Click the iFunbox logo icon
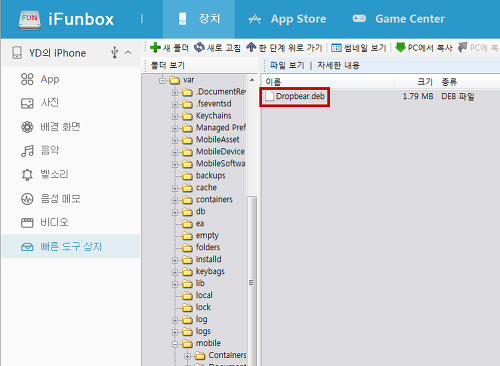The image size is (500, 366). point(29,20)
